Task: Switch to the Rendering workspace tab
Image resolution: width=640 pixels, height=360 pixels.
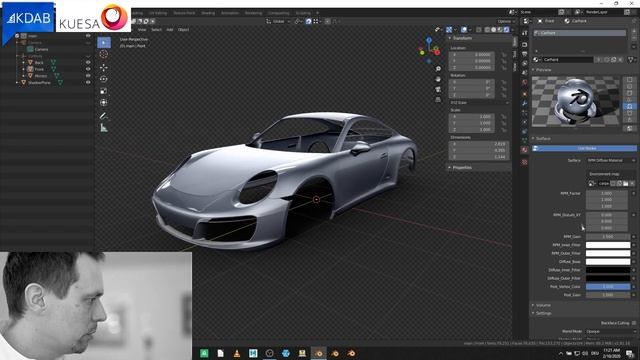Action: [x=253, y=13]
